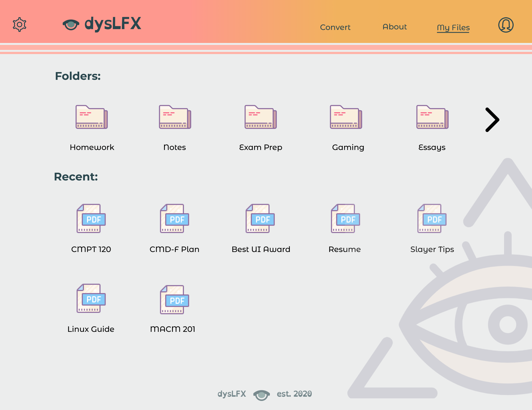Image resolution: width=532 pixels, height=410 pixels.
Task: Show more folders with right chevron
Action: pyautogui.click(x=492, y=120)
